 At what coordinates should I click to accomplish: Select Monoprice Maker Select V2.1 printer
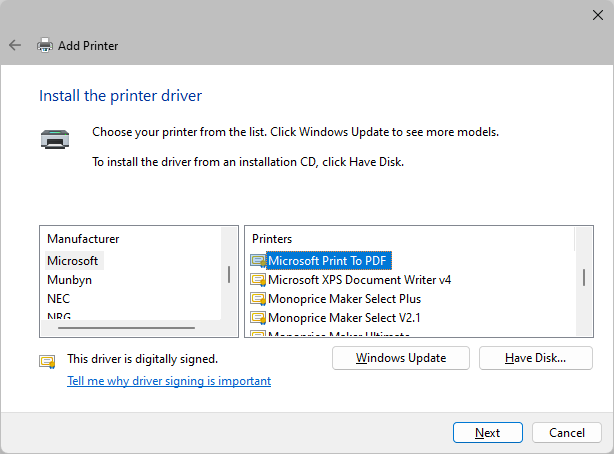pos(344,318)
